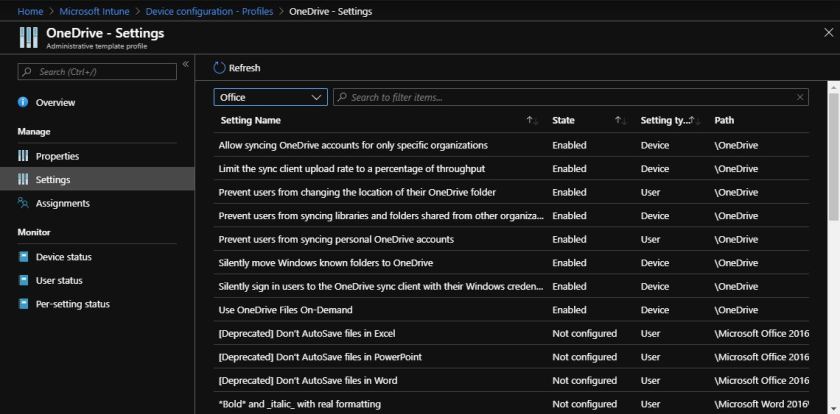Open 'Use OneDrive Files On-Demand' setting
The width and height of the screenshot is (840, 414).
click(x=286, y=310)
